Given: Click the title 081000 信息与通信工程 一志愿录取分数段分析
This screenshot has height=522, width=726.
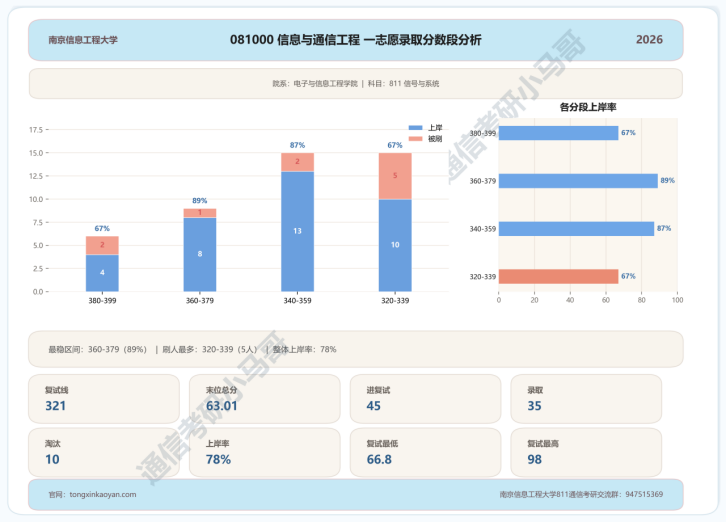Looking at the screenshot, I should [x=355, y=40].
